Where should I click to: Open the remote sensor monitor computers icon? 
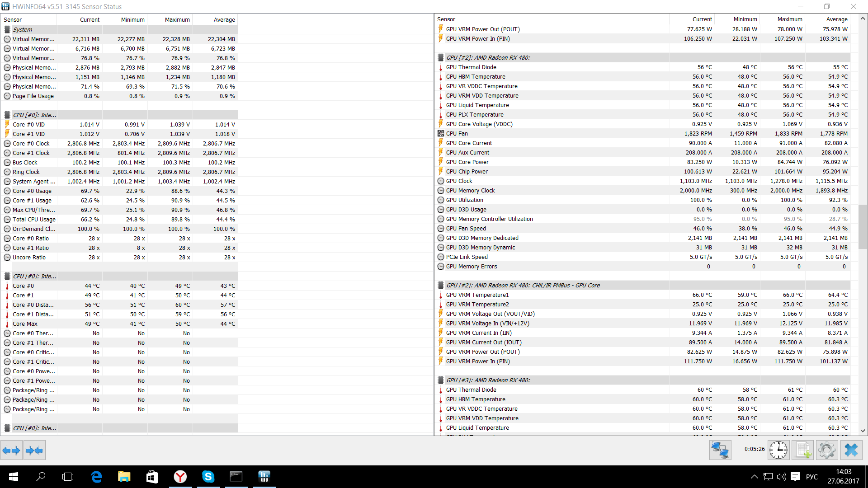720,450
